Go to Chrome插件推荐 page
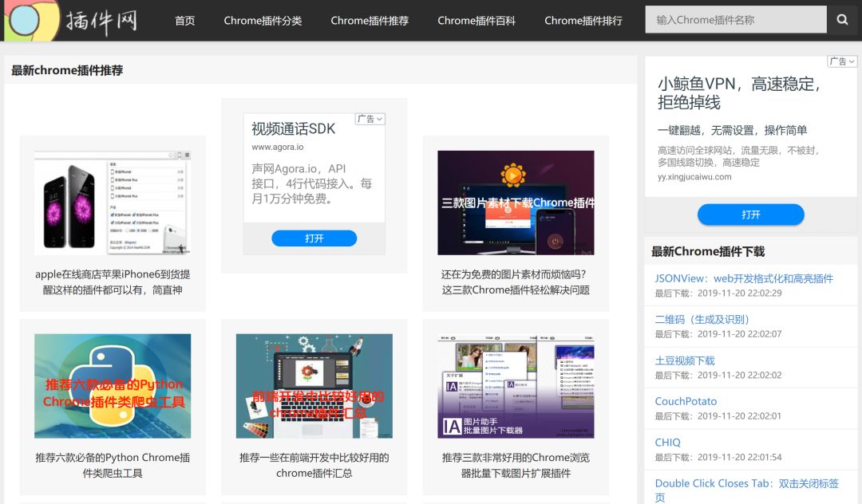The width and height of the screenshot is (862, 504). coord(370,21)
